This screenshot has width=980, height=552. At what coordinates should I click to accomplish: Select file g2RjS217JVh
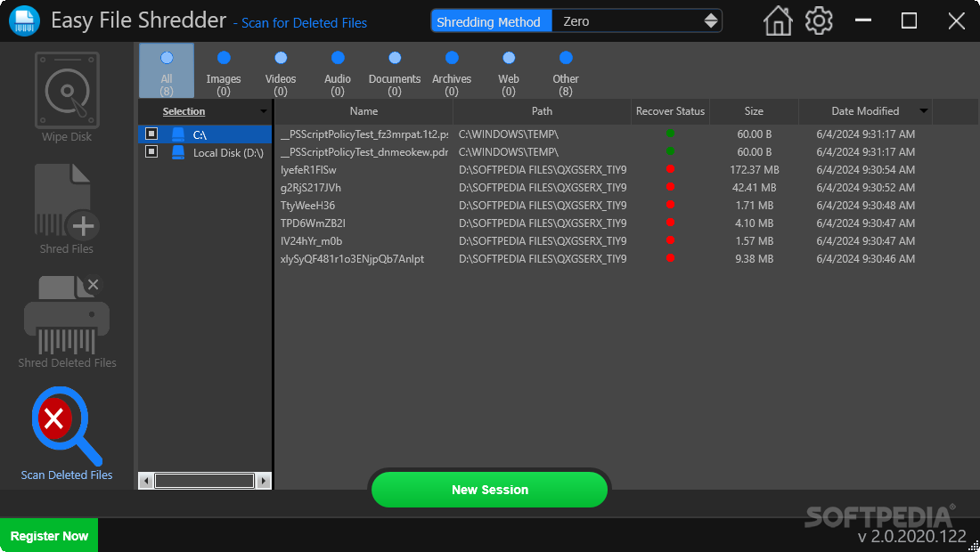[x=311, y=187]
